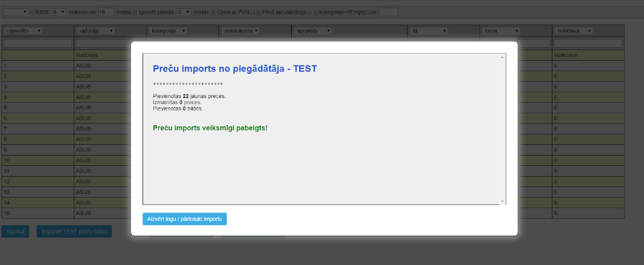Open the 'id' column mapping dropdown
The height and width of the screenshot is (265, 644).
click(429, 31)
